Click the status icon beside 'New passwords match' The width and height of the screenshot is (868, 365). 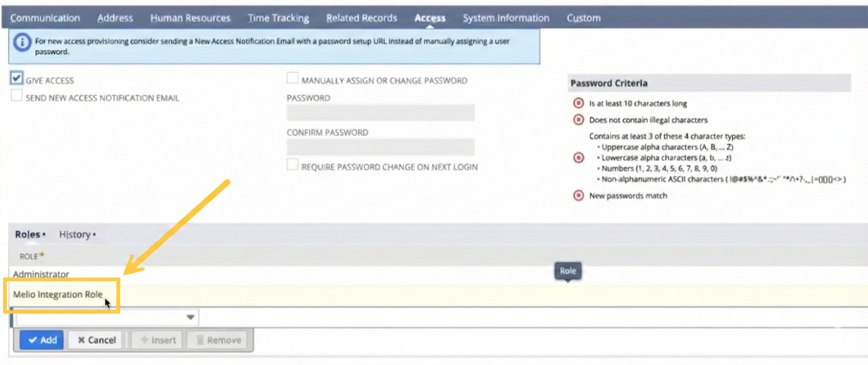578,196
